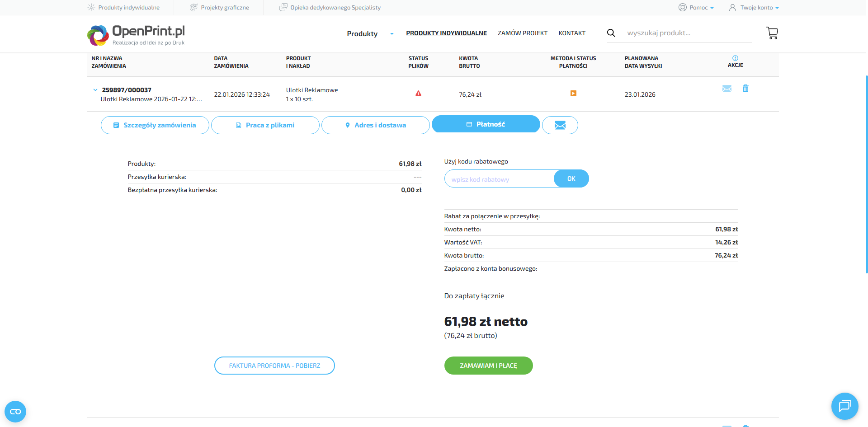Image resolution: width=868 pixels, height=427 pixels.
Task: Open the live chat bubble widget
Action: pos(844,406)
